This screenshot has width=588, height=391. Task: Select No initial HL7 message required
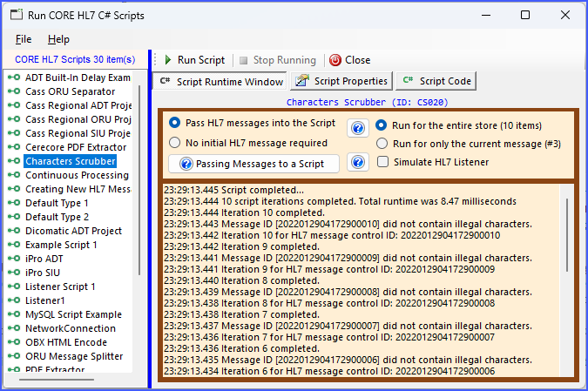(x=174, y=143)
